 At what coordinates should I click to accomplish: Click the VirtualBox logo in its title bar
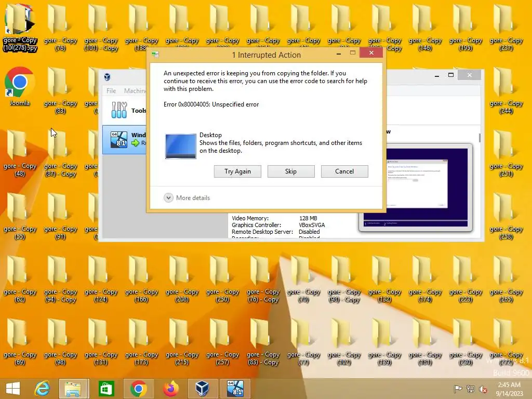107,77
